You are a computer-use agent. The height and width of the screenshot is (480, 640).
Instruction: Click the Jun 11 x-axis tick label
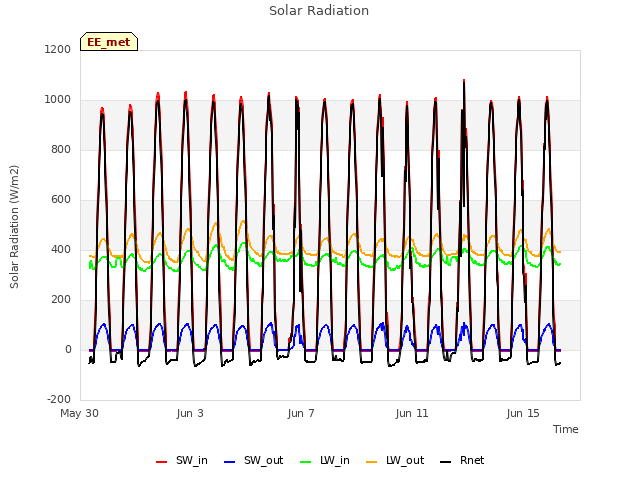(412, 413)
